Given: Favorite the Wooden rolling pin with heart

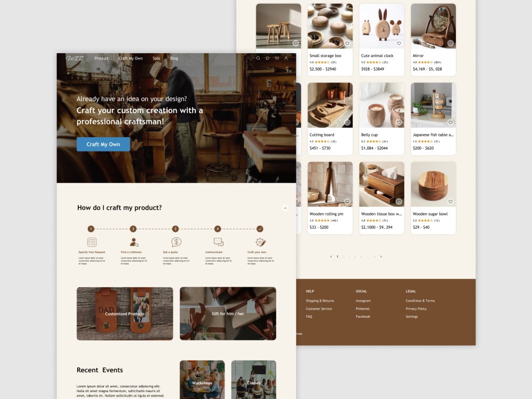Looking at the screenshot, I should click(347, 201).
